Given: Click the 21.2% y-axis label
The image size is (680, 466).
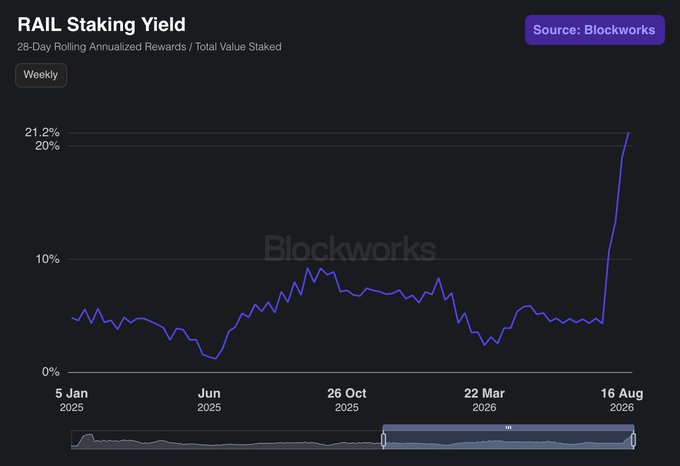Looking at the screenshot, I should 42,132.
